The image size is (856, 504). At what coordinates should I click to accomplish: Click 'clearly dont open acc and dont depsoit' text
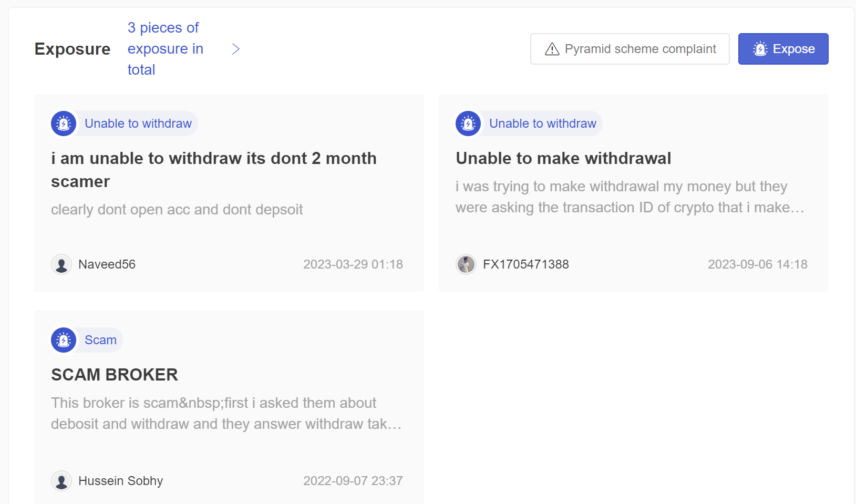click(x=177, y=210)
